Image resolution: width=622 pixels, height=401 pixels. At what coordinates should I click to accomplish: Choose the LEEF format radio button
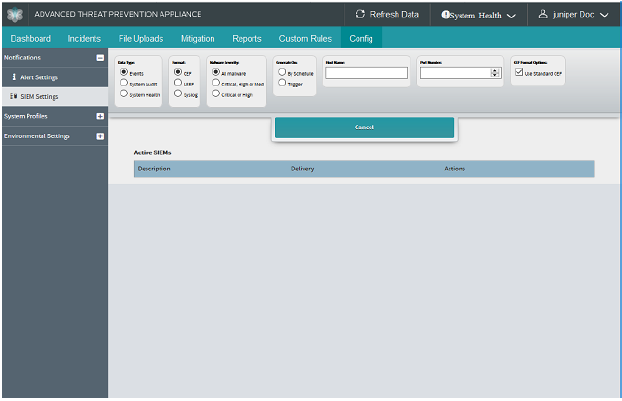tap(178, 83)
